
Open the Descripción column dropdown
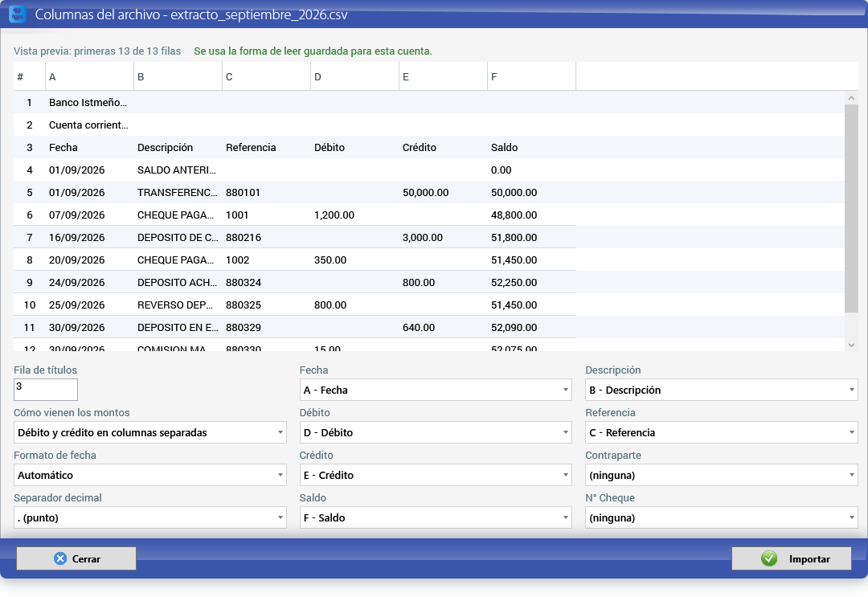[721, 390]
